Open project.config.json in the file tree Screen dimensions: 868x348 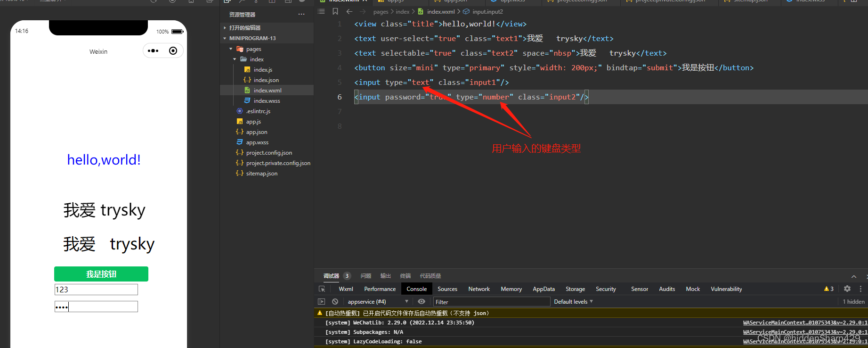point(267,153)
